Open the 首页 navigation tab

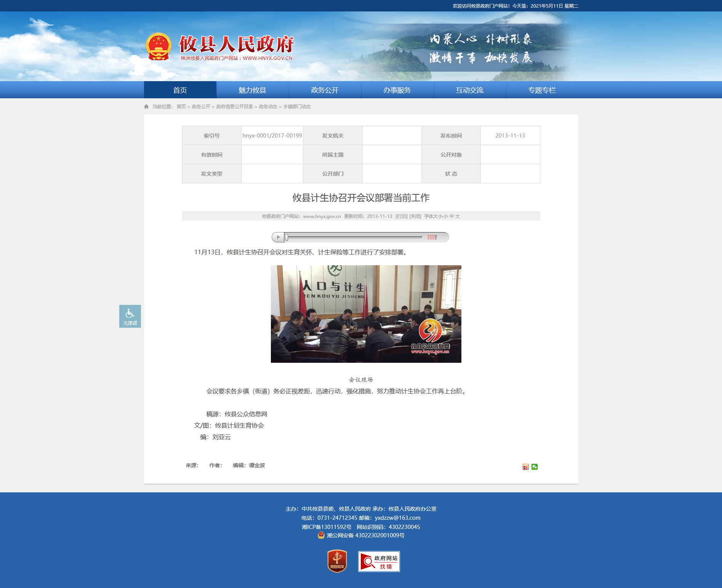(180, 90)
